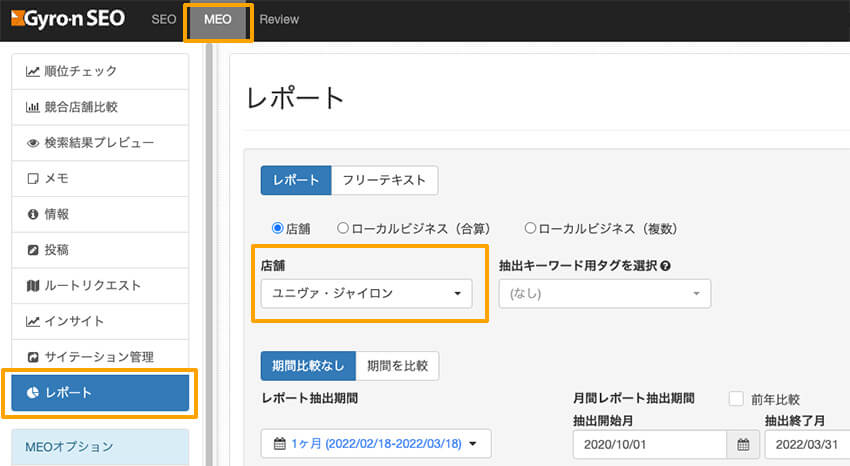Image resolution: width=850 pixels, height=466 pixels.
Task: Click the calendar icon next to 抽出開始月 field
Action: tap(741, 444)
